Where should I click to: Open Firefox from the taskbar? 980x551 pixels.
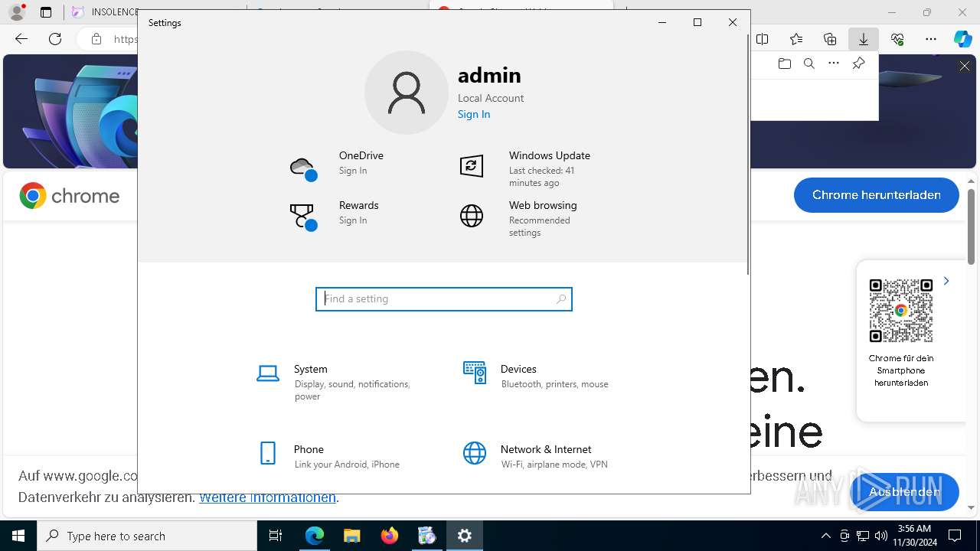390,536
